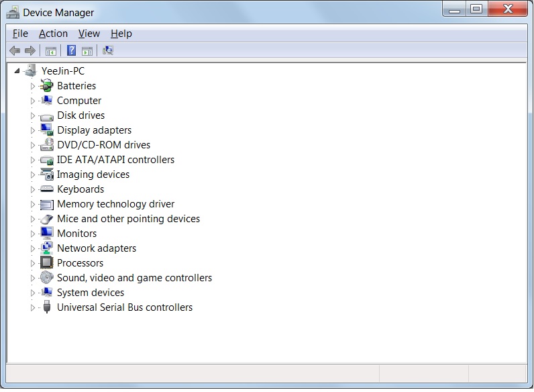The width and height of the screenshot is (534, 392).
Task: Click the Memory technology driver icon
Action: 47,205
